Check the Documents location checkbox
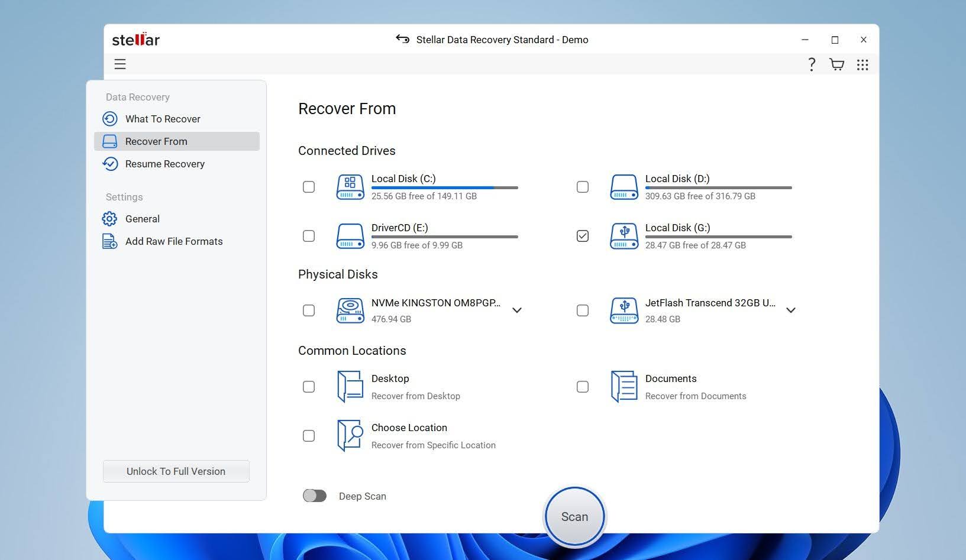966x560 pixels. [583, 387]
